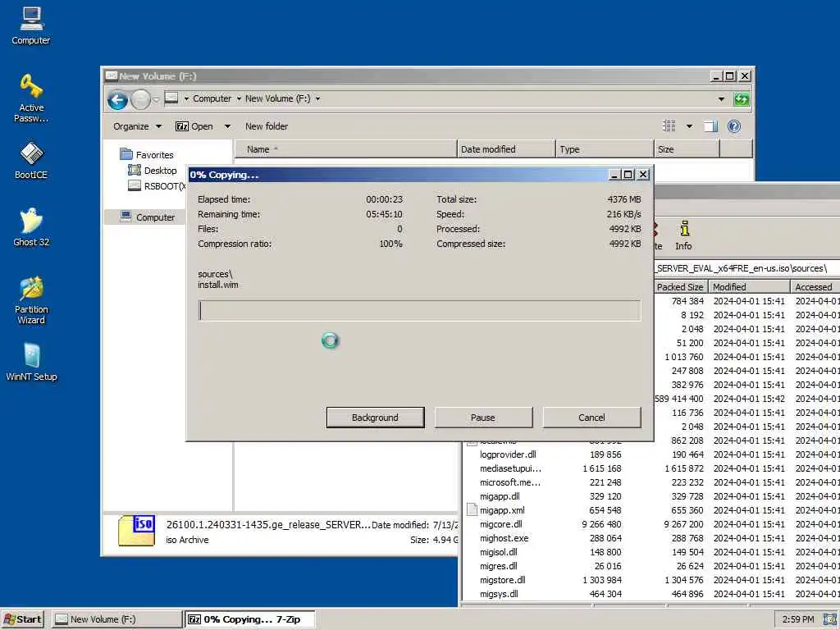This screenshot has width=840, height=630.
Task: Launch the Ghost 32 desktop icon
Action: tap(31, 227)
